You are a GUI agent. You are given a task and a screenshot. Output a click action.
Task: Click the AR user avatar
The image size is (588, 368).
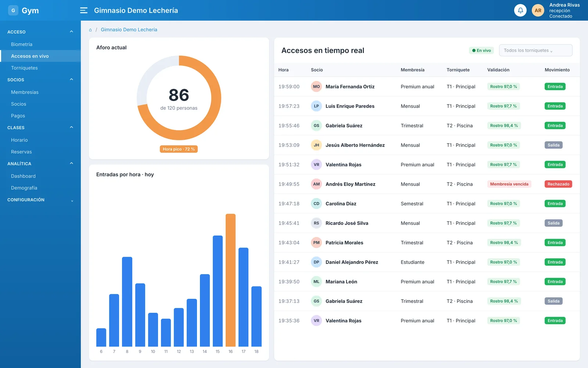click(538, 10)
